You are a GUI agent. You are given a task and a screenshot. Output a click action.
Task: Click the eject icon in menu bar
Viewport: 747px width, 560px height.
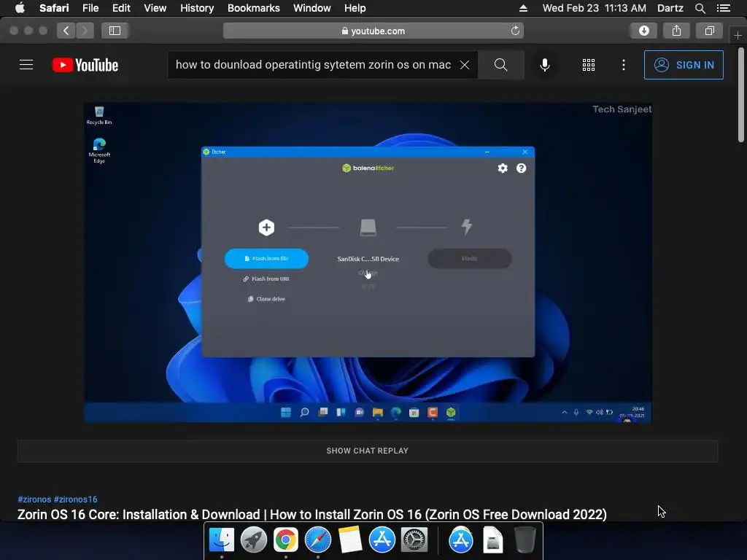coord(523,8)
